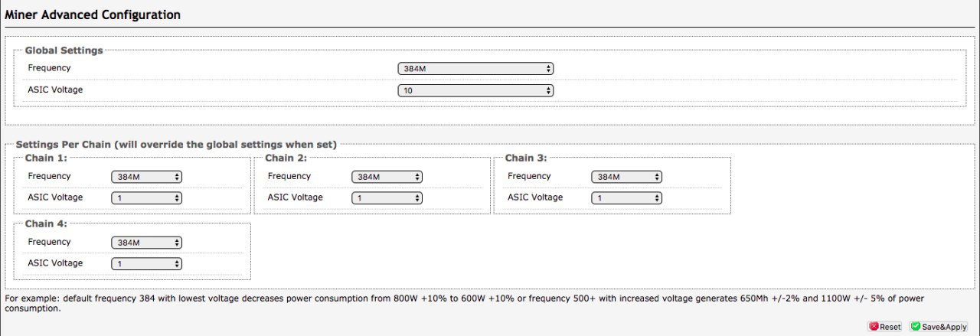The height and width of the screenshot is (336, 980).
Task: Click the red Reset icon
Action: click(x=874, y=327)
